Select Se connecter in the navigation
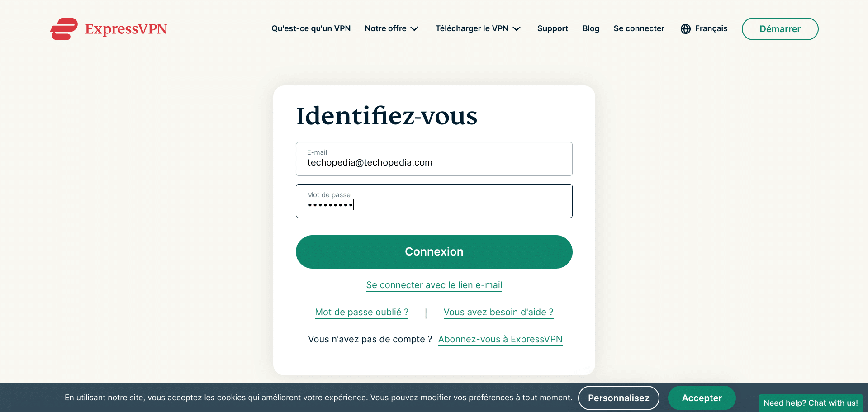Screen dimensions: 868x412 pyautogui.click(x=639, y=28)
